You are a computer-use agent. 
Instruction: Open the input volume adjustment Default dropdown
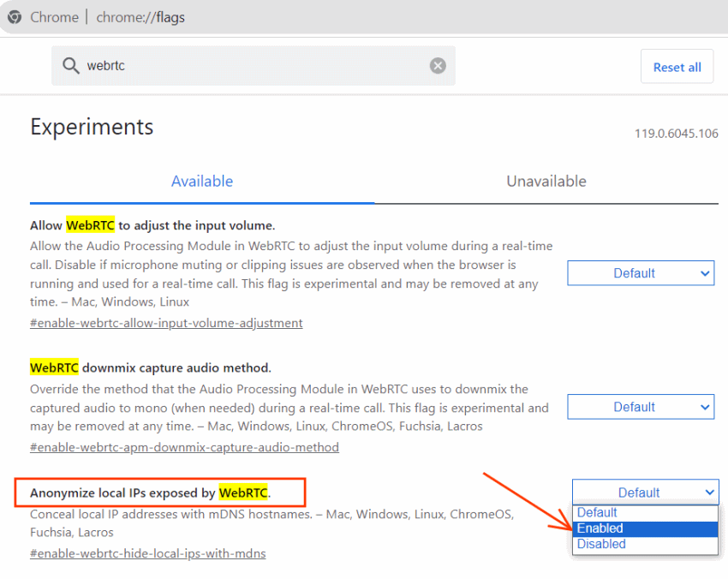641,273
